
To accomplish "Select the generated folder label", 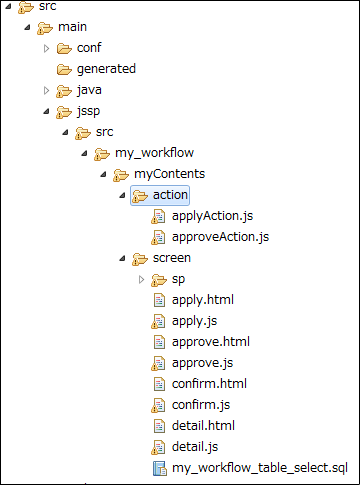I will pyautogui.click(x=106, y=69).
